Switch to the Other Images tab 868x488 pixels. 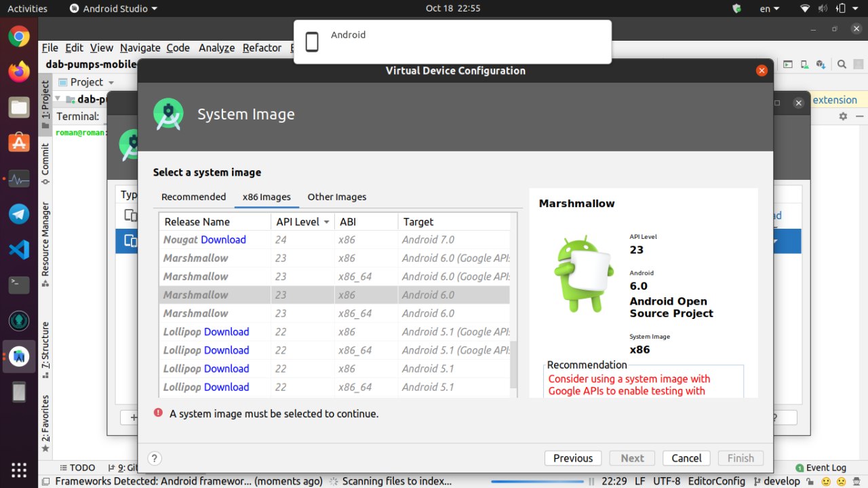click(x=337, y=197)
